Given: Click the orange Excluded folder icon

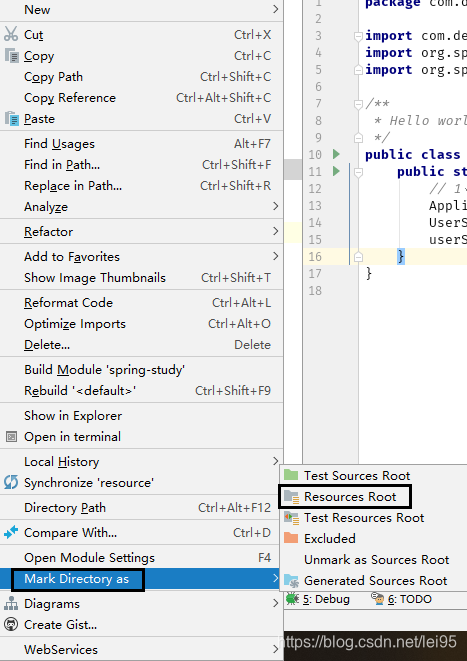Looking at the screenshot, I should (x=291, y=538).
